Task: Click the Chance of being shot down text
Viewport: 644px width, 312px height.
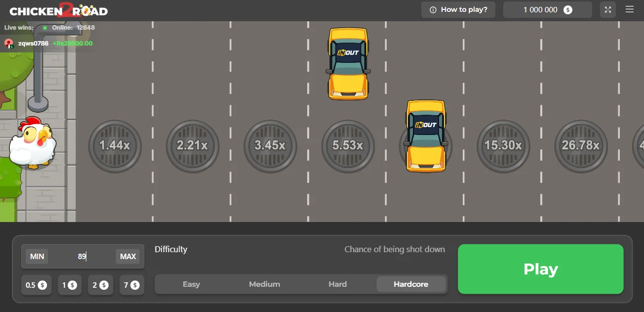Action: (395, 249)
